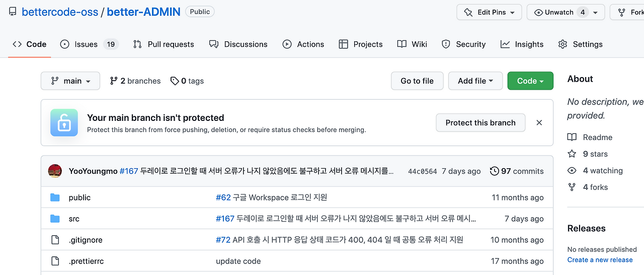
Task: Open the Wiki tab
Action: point(412,44)
